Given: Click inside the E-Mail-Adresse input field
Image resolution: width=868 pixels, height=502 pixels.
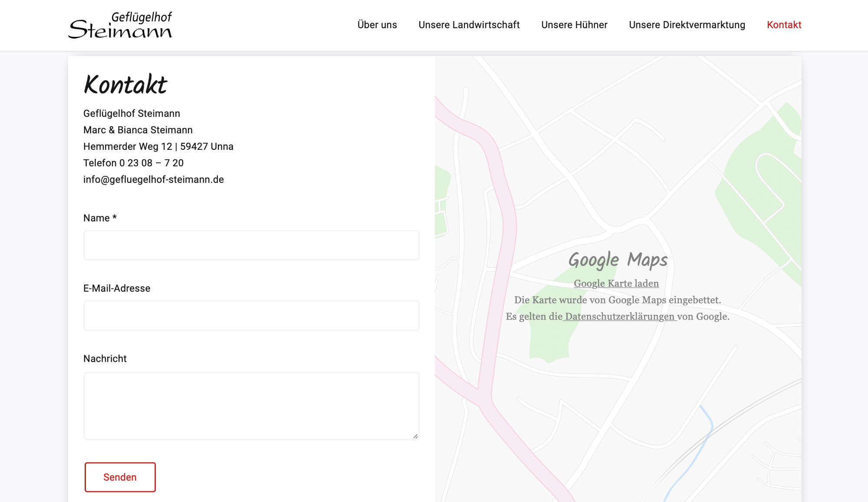Looking at the screenshot, I should [x=251, y=315].
